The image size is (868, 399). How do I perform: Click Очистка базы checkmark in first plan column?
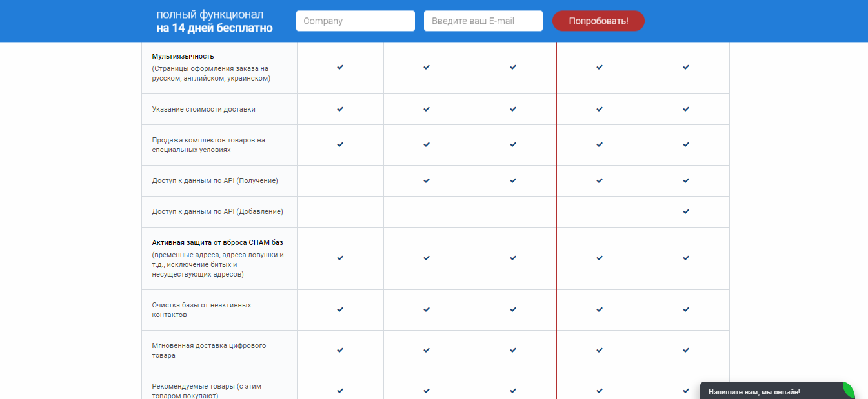tap(340, 309)
